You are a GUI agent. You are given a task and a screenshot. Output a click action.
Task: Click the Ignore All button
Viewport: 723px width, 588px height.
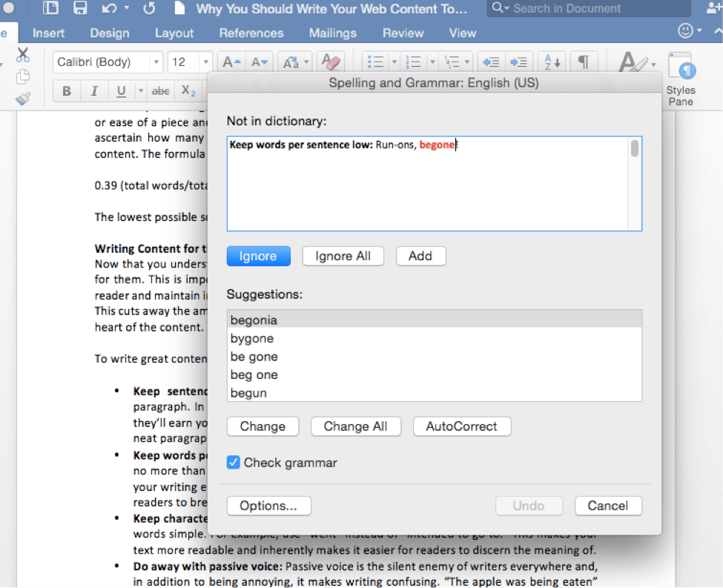click(x=343, y=255)
